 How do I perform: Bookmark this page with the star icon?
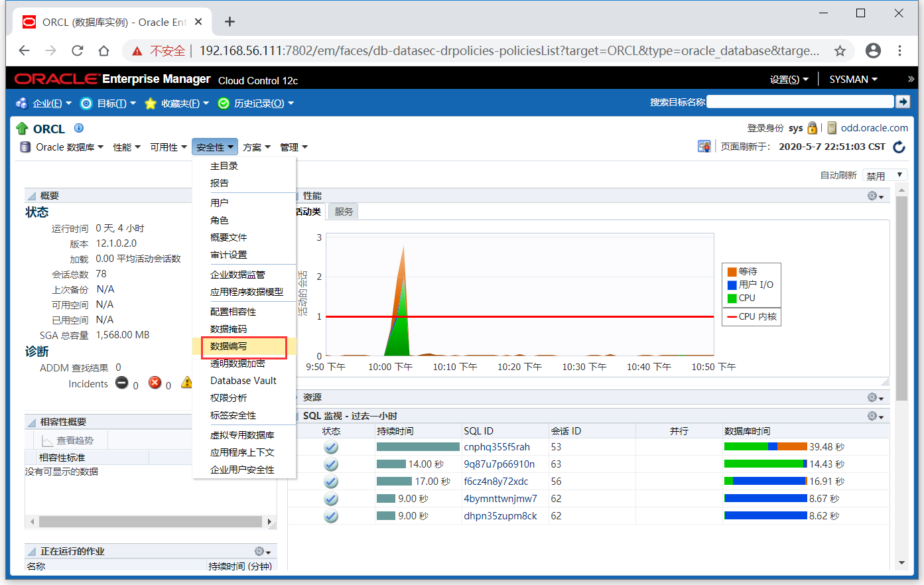point(840,51)
